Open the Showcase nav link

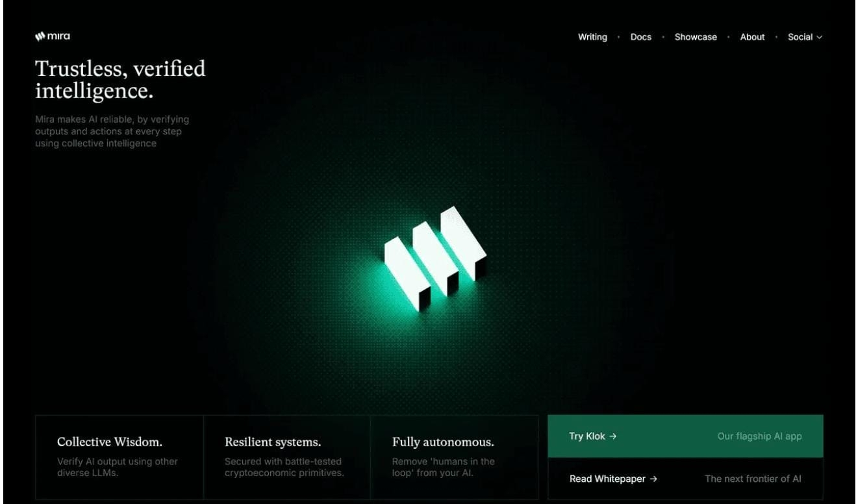coord(696,37)
